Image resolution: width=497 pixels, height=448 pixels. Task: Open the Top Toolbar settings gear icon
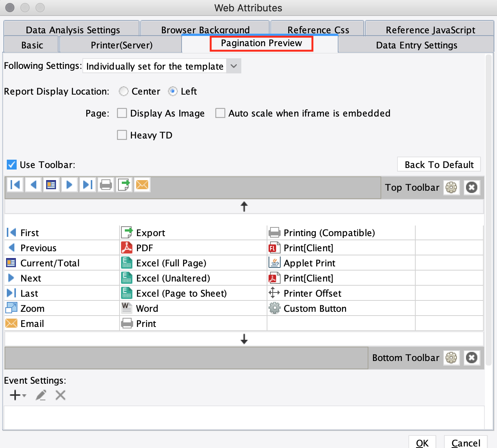click(451, 187)
